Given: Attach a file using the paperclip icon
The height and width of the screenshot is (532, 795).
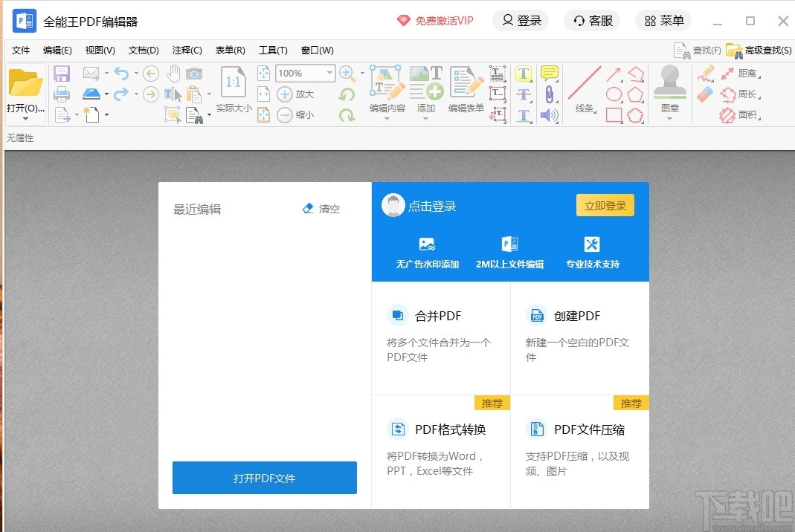Looking at the screenshot, I should click(x=550, y=94).
